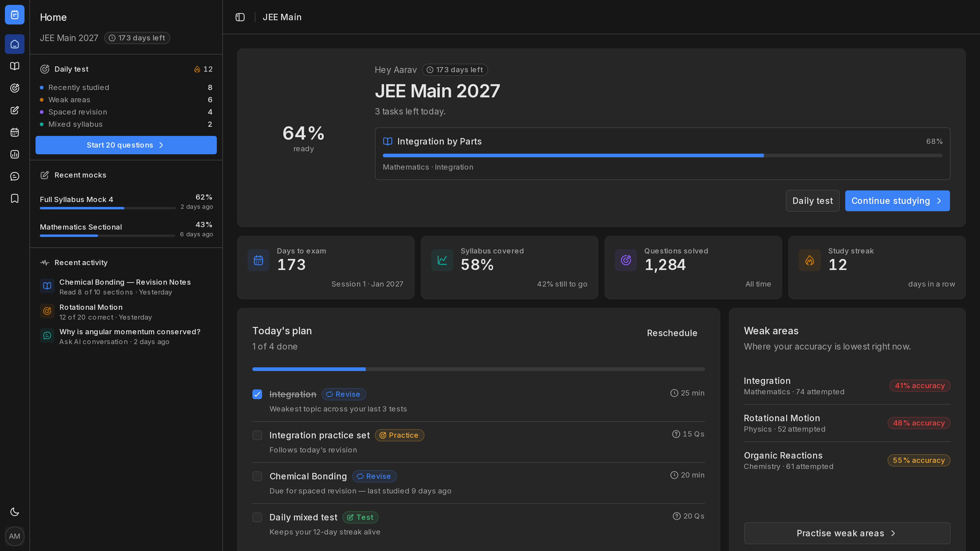Click the Daily test target icon

point(45,69)
